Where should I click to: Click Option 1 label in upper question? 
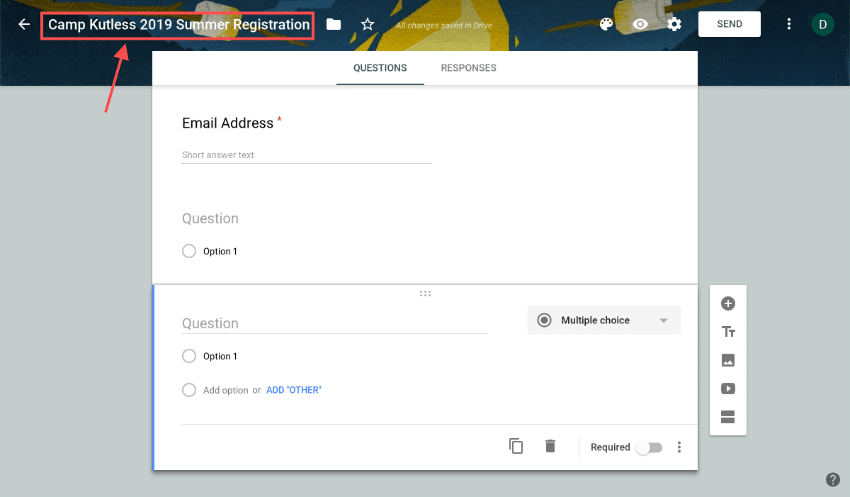[x=220, y=251]
